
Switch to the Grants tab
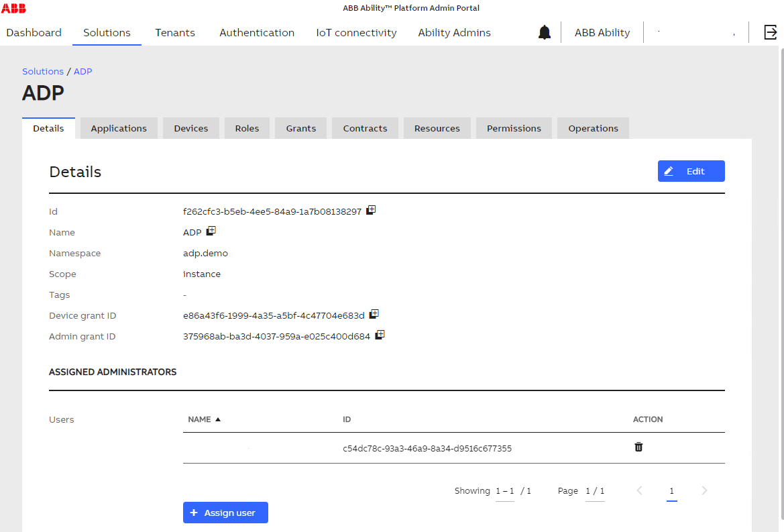point(301,129)
